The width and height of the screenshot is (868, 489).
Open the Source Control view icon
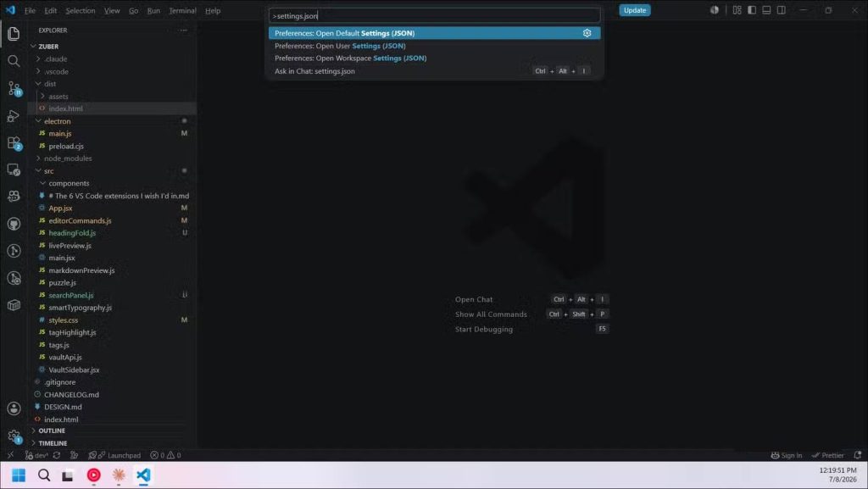click(14, 88)
